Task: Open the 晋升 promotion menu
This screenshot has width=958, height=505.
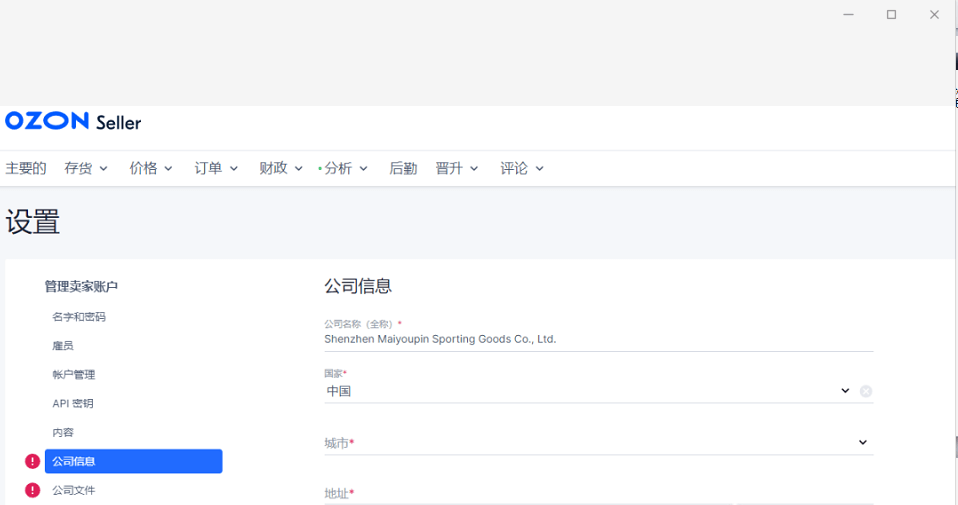Action: click(457, 168)
